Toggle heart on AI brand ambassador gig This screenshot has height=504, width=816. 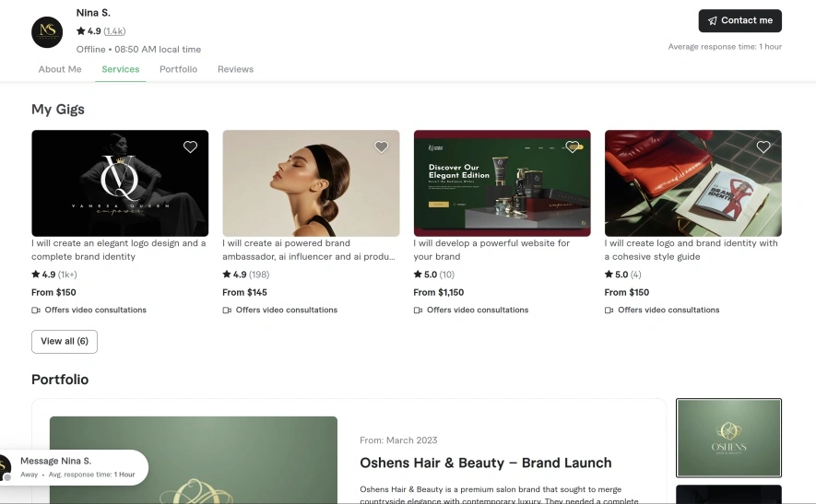click(x=381, y=147)
